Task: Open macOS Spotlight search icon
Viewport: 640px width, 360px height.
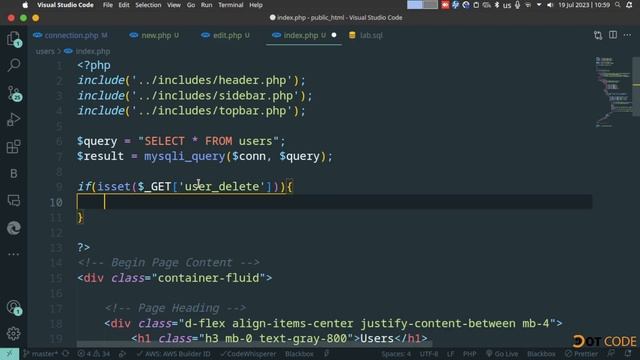Action: pyautogui.click(x=618, y=5)
